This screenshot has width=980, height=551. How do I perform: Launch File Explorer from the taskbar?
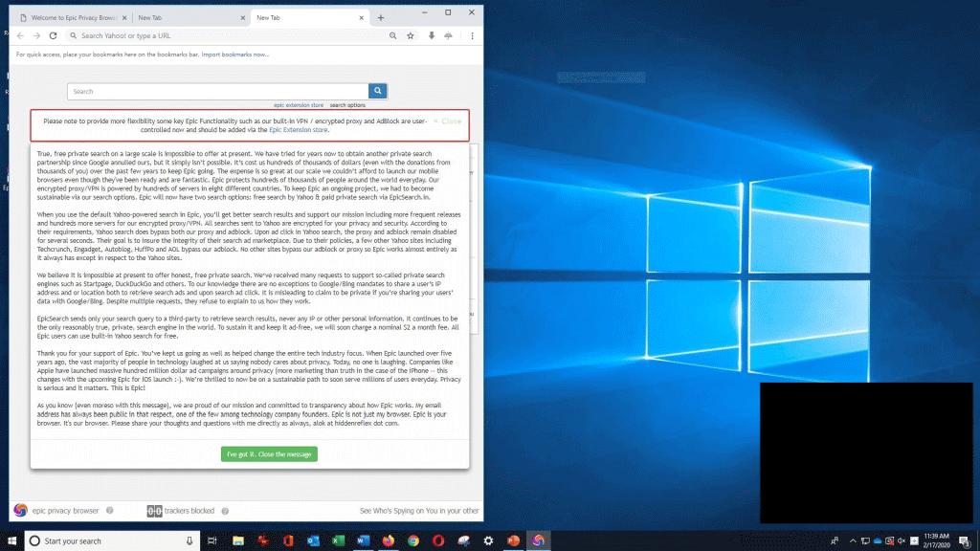238,541
